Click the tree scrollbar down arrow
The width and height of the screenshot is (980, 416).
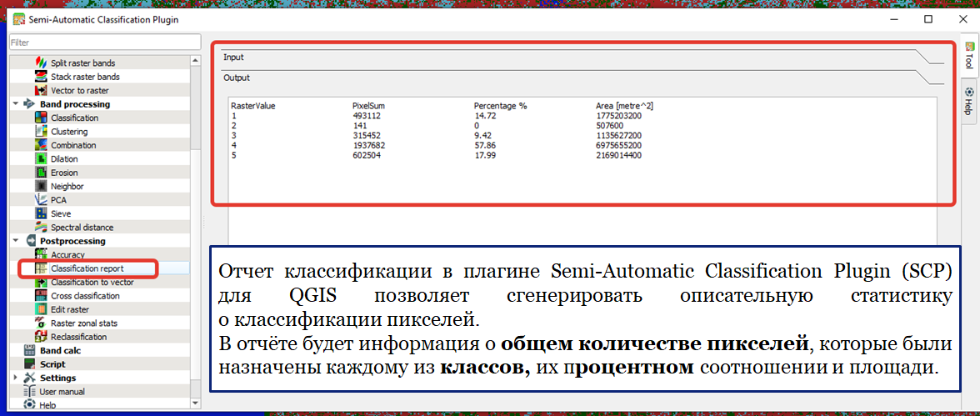196,403
